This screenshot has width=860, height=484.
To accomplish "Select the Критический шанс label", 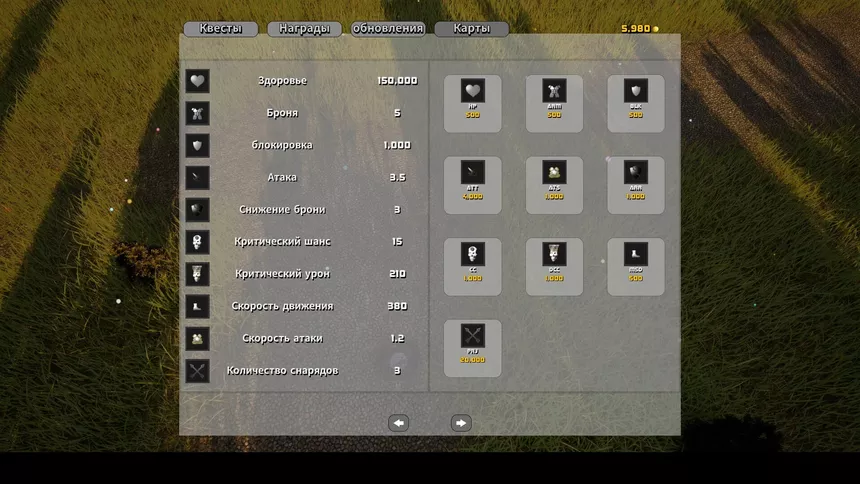I will pyautogui.click(x=282, y=241).
